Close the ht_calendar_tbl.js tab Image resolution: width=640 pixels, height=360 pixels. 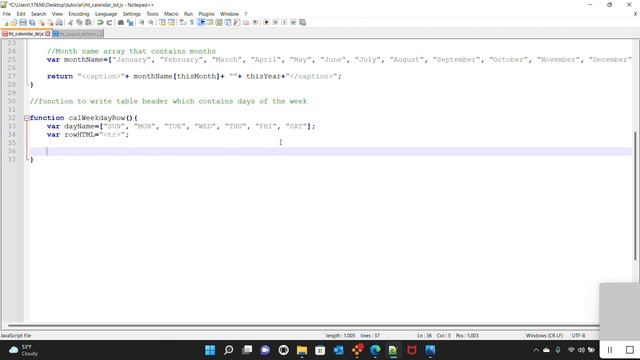click(x=48, y=34)
